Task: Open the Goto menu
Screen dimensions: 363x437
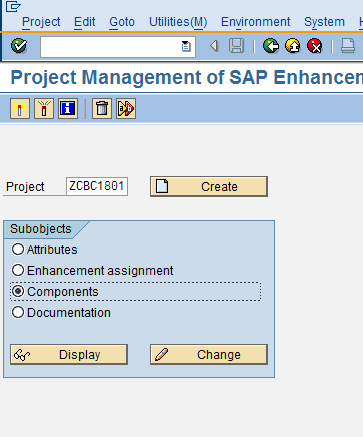Action: [x=122, y=22]
